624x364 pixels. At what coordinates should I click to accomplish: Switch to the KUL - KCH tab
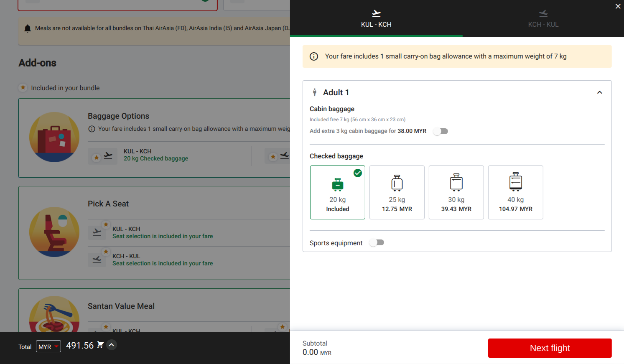[x=376, y=18]
